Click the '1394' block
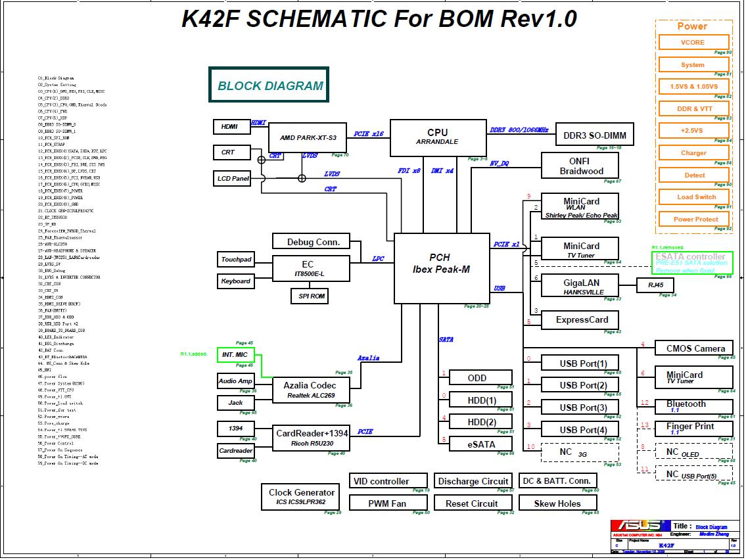The height and width of the screenshot is (560, 746). point(235,429)
